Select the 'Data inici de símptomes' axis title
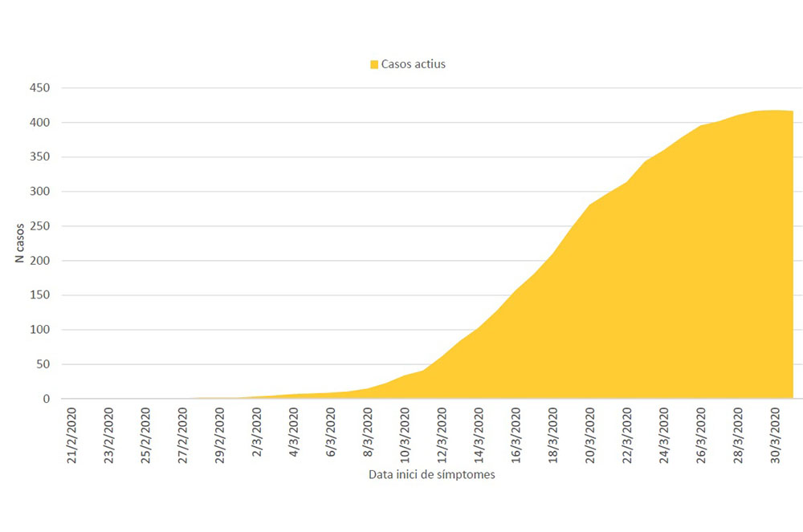Viewport: 803px width, 532px height. [431, 475]
